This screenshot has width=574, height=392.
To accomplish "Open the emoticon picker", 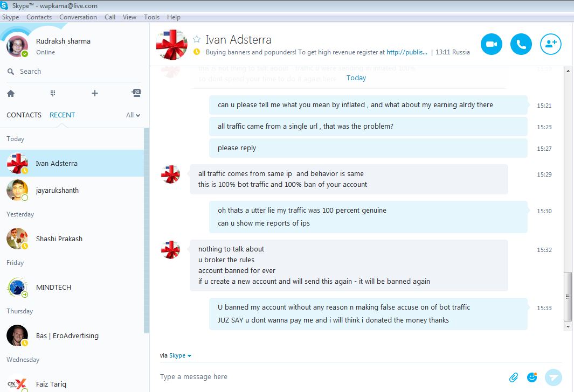I will coord(532,377).
